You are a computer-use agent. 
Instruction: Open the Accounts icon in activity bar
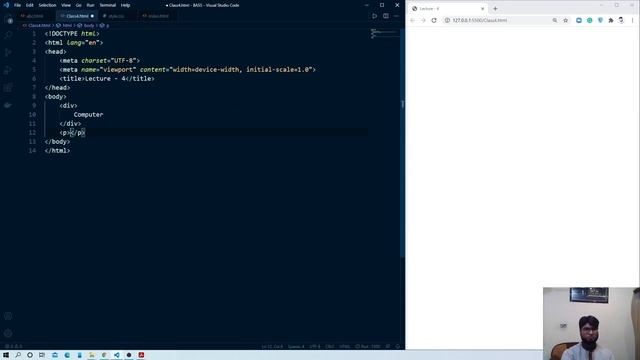click(8, 316)
